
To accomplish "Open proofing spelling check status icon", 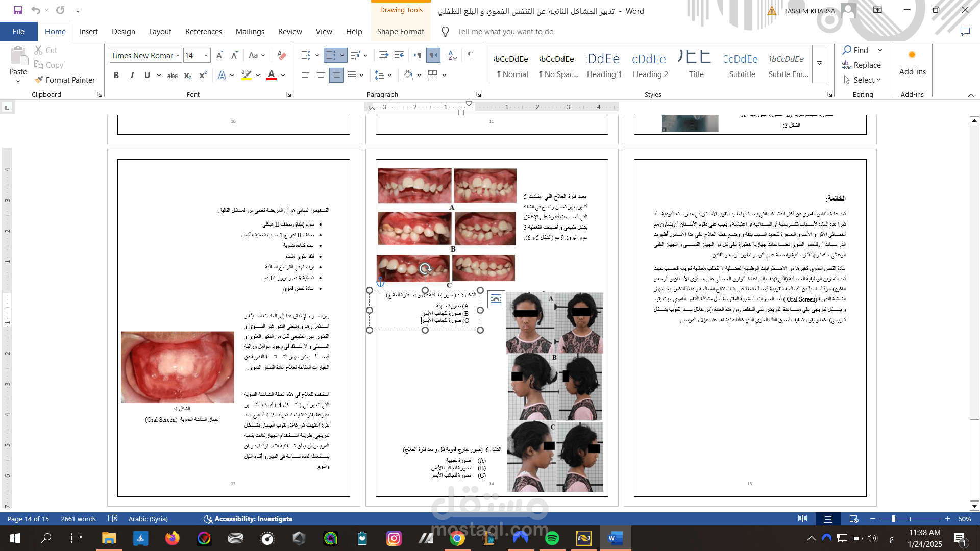I will (113, 519).
